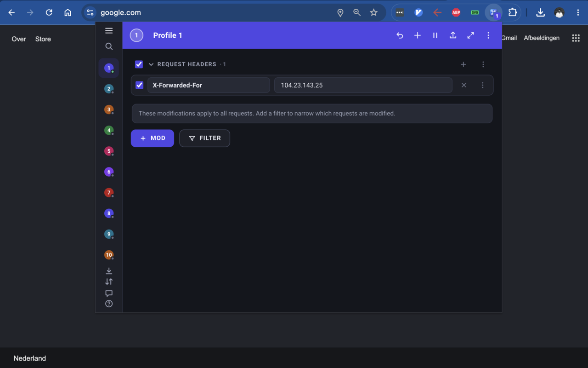Screen dimensions: 588x368
Task: Pause the profile with the pause icon
Action: (x=435, y=35)
